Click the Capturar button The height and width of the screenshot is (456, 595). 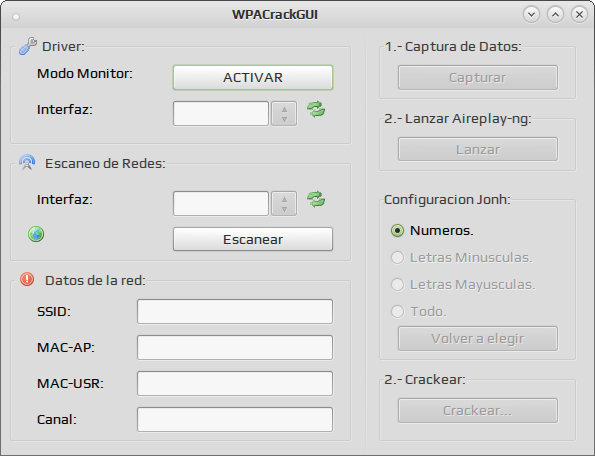tap(478, 77)
